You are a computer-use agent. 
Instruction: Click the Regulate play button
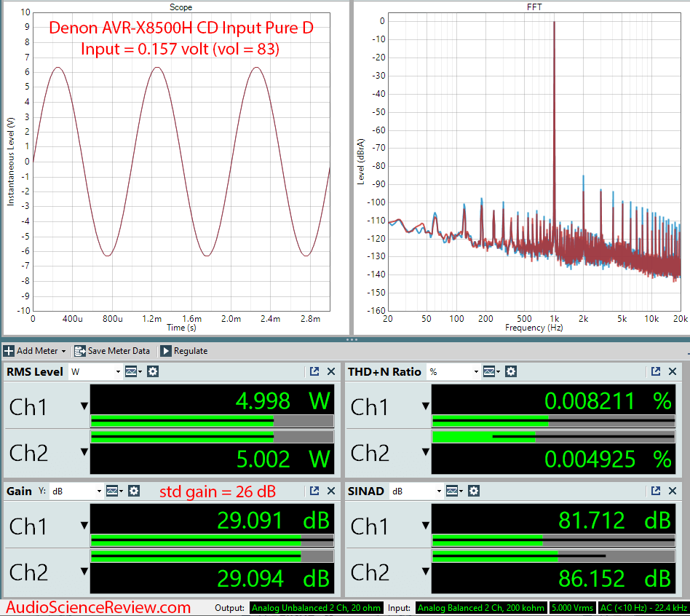[x=166, y=351]
